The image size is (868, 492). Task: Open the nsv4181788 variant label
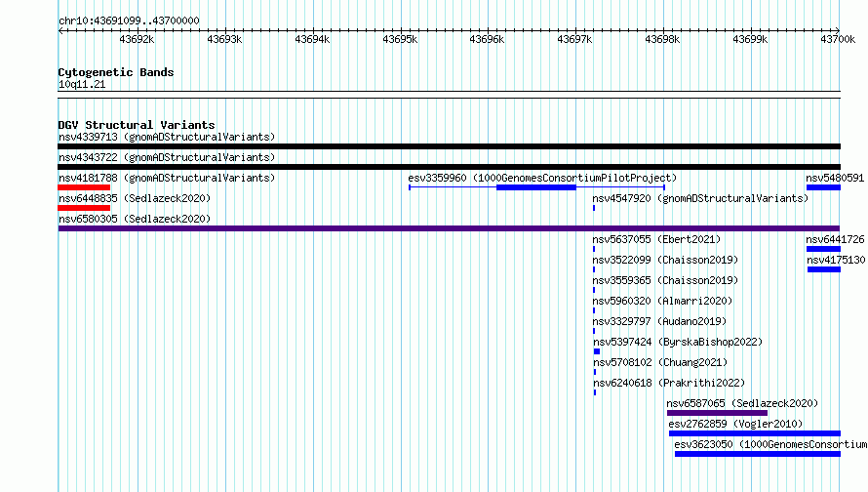[x=167, y=178]
